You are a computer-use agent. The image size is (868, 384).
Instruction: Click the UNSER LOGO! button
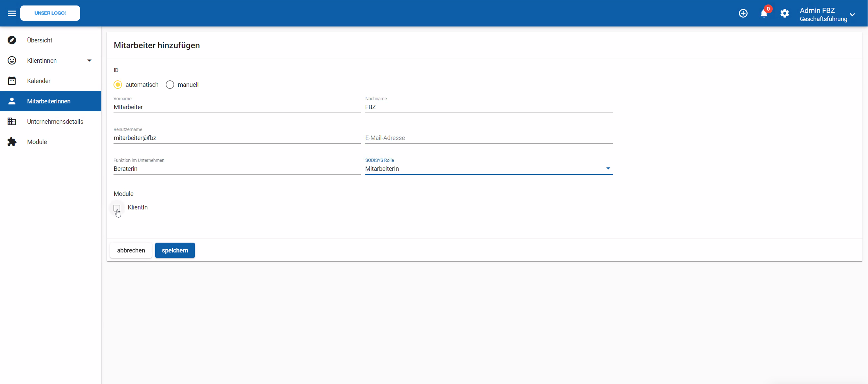pyautogui.click(x=50, y=13)
